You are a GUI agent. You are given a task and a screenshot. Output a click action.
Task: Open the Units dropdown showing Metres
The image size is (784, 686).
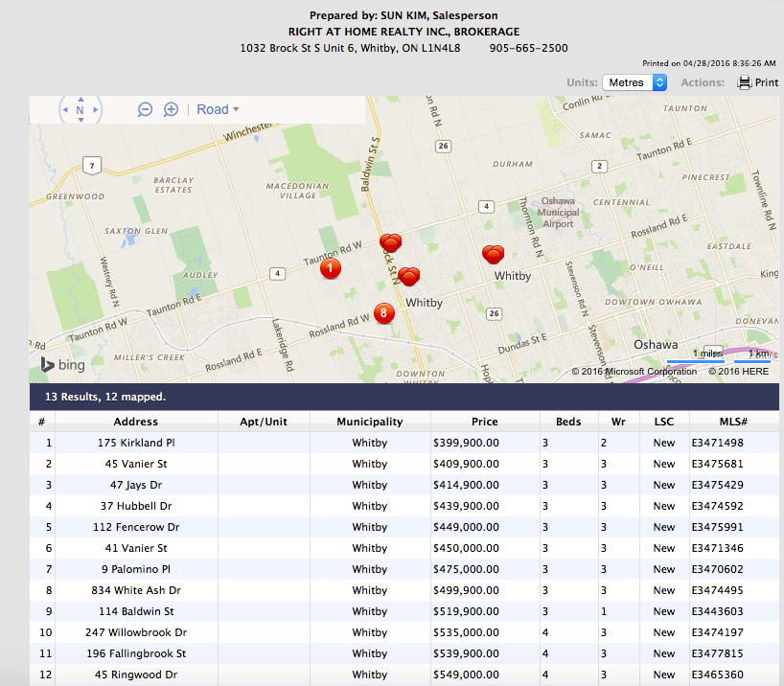[634, 82]
